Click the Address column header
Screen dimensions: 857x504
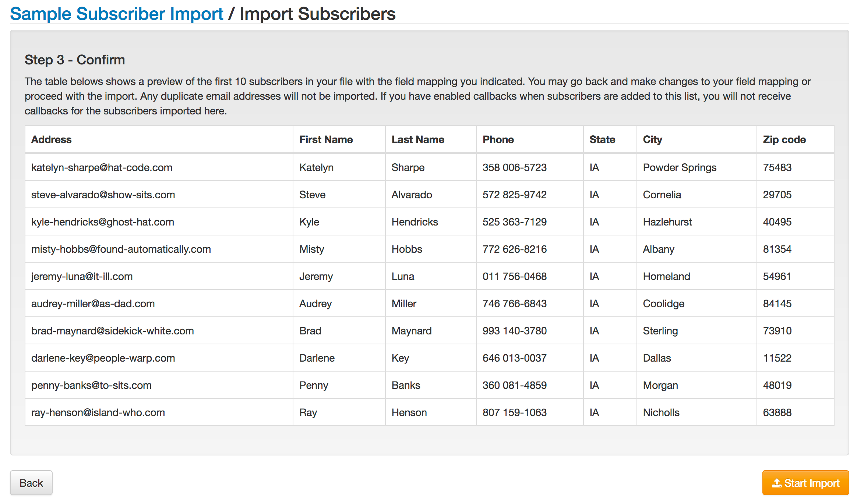tap(52, 140)
